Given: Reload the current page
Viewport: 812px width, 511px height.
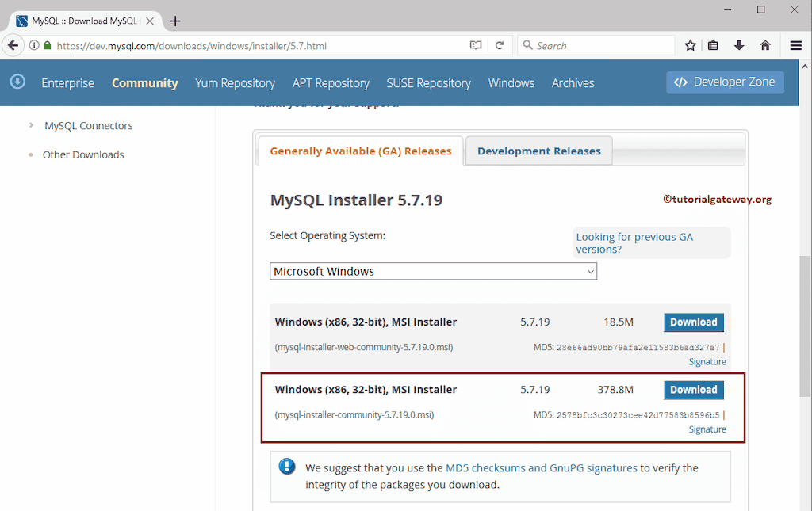Looking at the screenshot, I should tap(498, 45).
